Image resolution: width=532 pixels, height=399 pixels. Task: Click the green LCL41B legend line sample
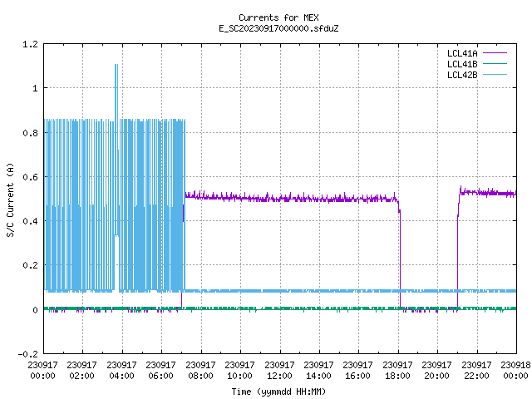pyautogui.click(x=495, y=63)
